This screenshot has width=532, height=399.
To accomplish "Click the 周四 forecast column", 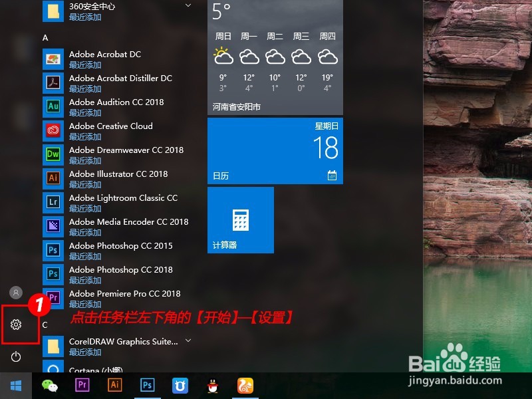I will click(x=327, y=62).
